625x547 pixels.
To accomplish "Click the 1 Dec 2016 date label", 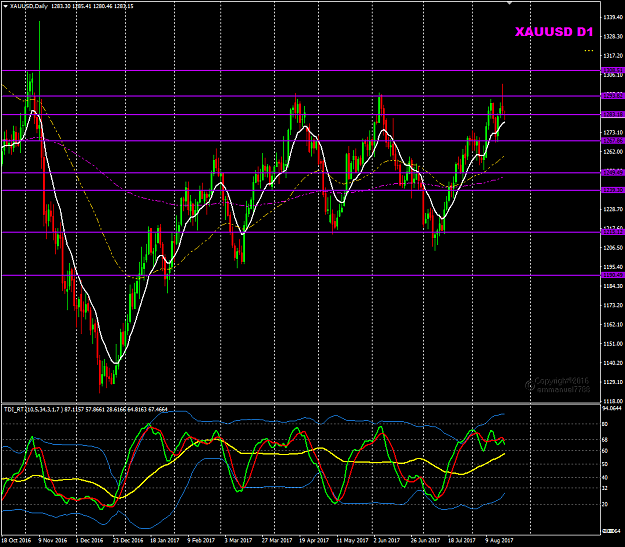I will tap(89, 541).
